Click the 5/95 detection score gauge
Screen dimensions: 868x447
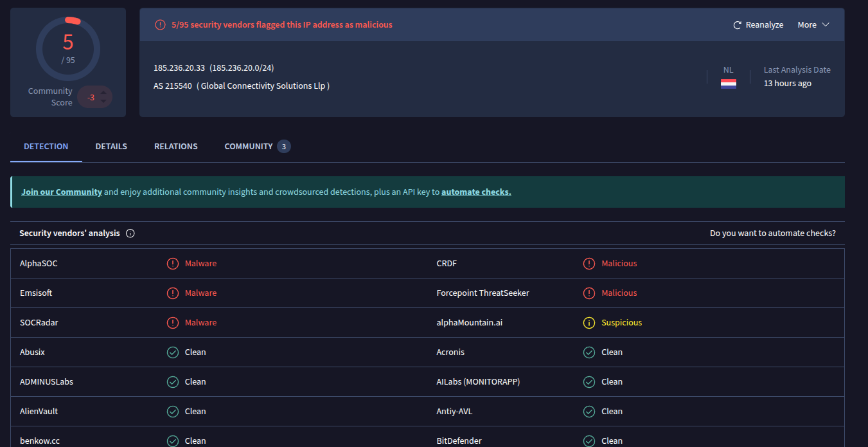pyautogui.click(x=68, y=49)
